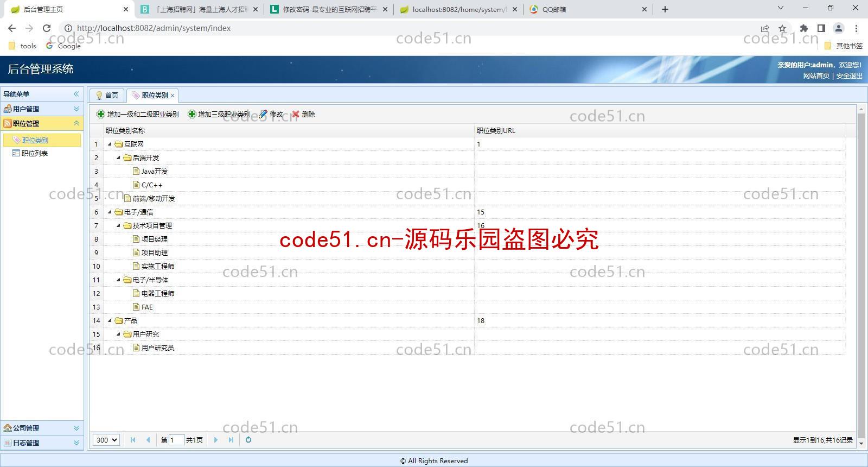Click the add third level category button
Viewport: 868px width, 467px height.
coord(219,114)
